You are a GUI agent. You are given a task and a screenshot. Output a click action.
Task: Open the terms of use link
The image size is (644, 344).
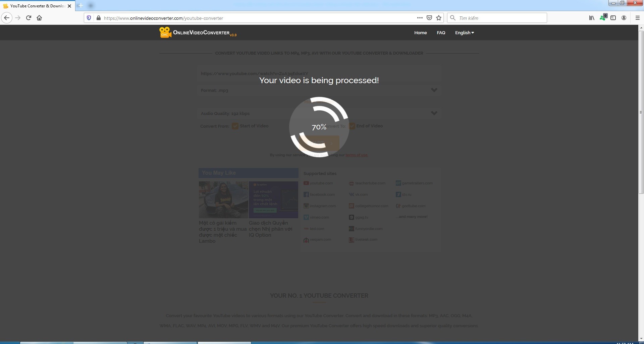(357, 155)
